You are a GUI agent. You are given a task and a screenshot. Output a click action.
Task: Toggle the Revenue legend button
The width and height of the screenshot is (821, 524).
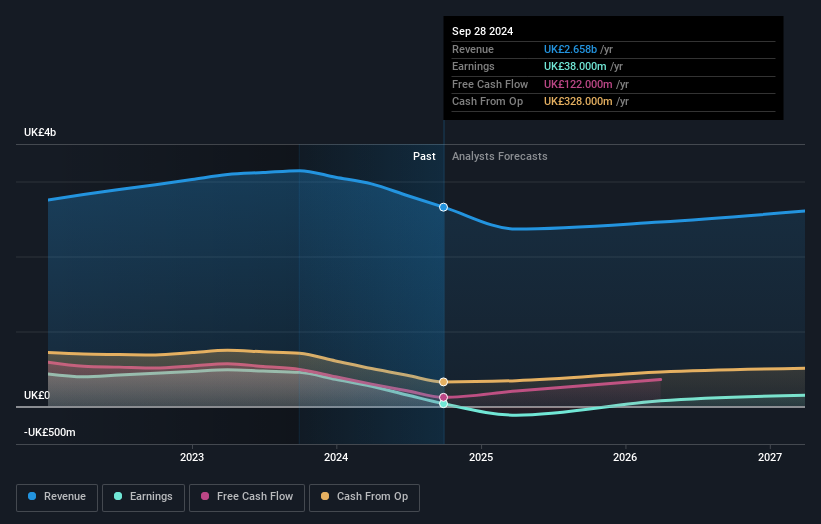[57, 497]
